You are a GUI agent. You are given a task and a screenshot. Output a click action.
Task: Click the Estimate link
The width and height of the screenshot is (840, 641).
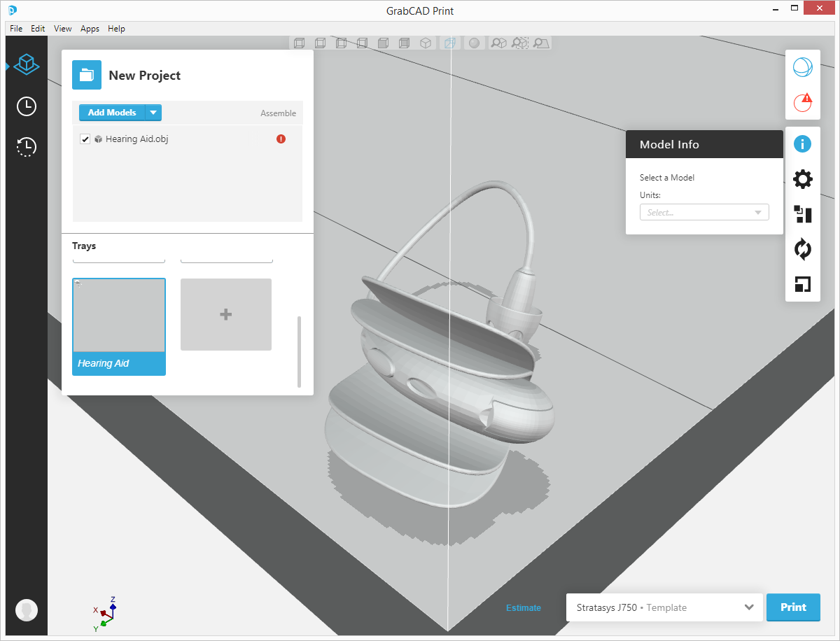524,608
